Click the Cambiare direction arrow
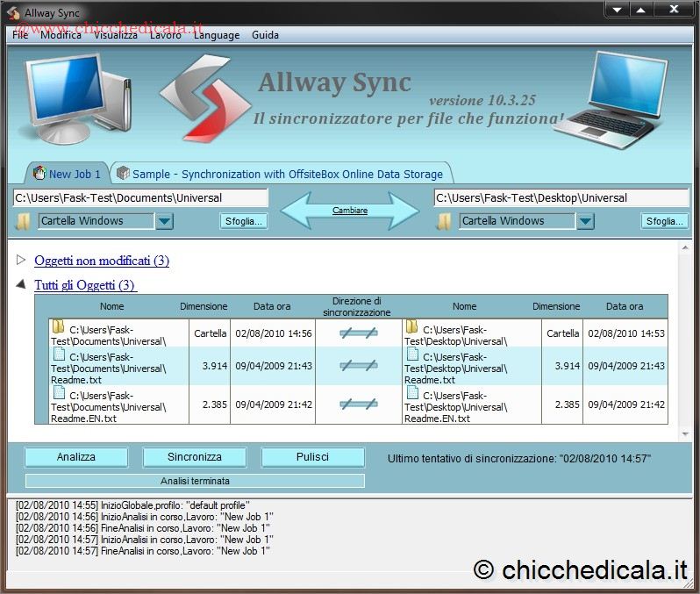The image size is (700, 594). coord(350,211)
